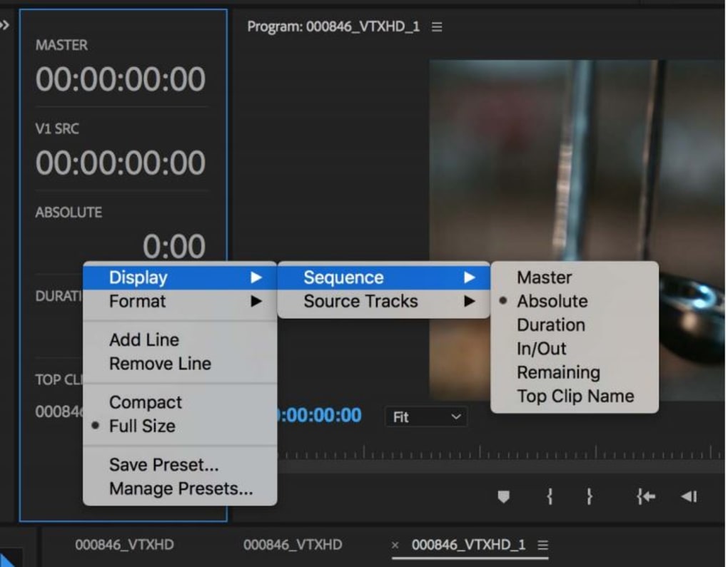Choose Top Clip Name from Sequence submenu
The height and width of the screenshot is (567, 728).
click(575, 397)
